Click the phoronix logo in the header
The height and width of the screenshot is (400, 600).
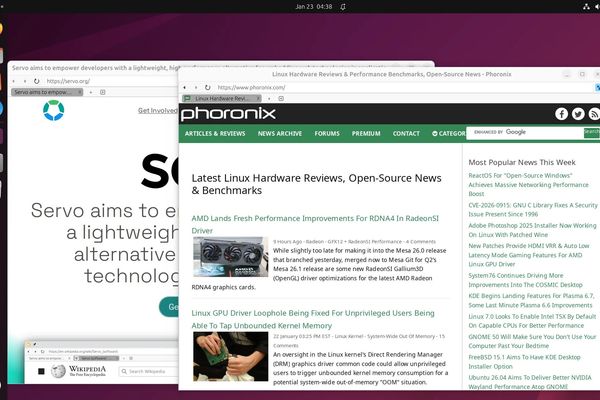[228, 114]
